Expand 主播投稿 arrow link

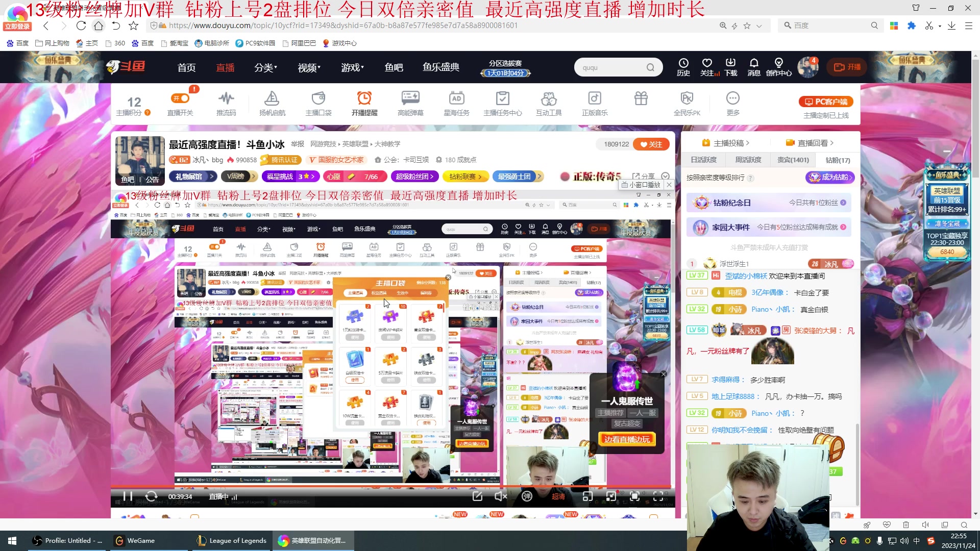725,143
